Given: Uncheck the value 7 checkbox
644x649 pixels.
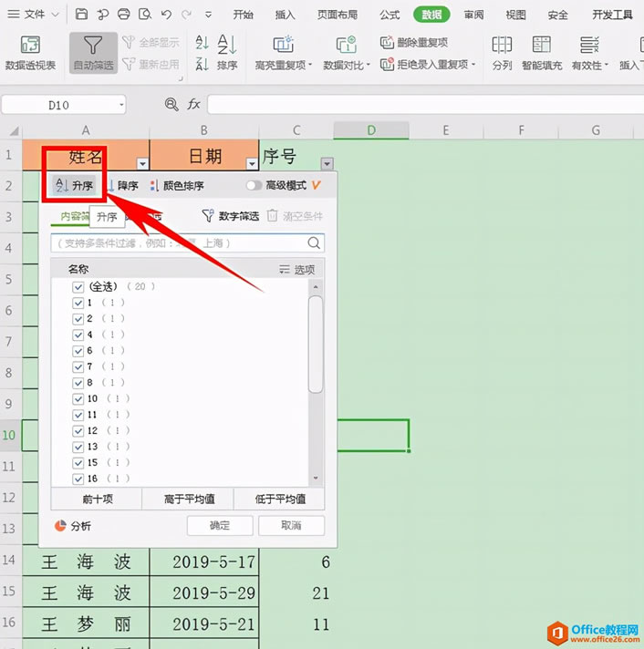Looking at the screenshot, I should tap(78, 366).
